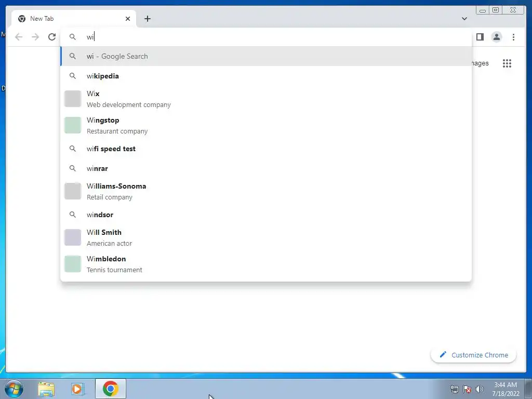The image size is (532, 399).
Task: Click the magnifier icon beside wifi speed test
Action: 73,149
